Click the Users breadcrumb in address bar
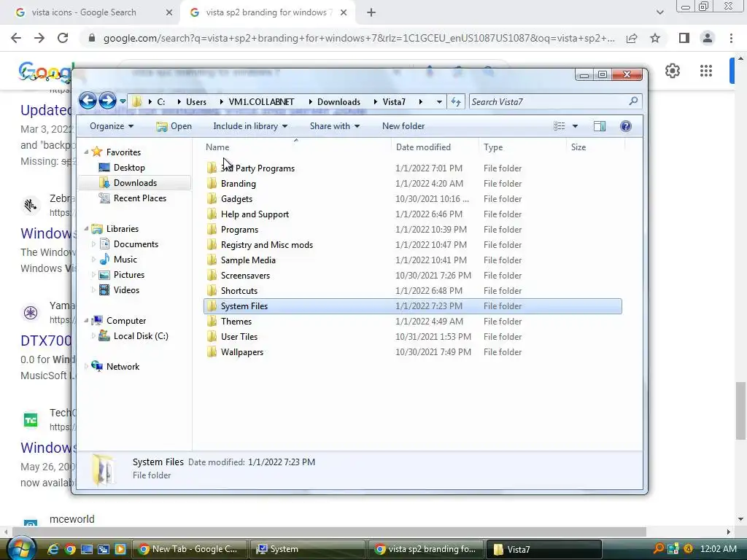This screenshot has height=560, width=747. click(196, 102)
